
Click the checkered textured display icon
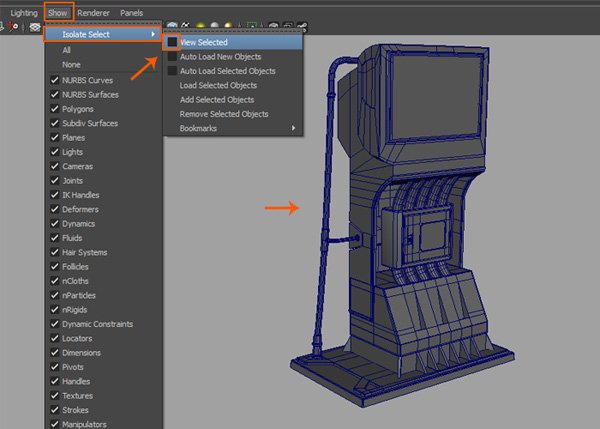pos(186,26)
